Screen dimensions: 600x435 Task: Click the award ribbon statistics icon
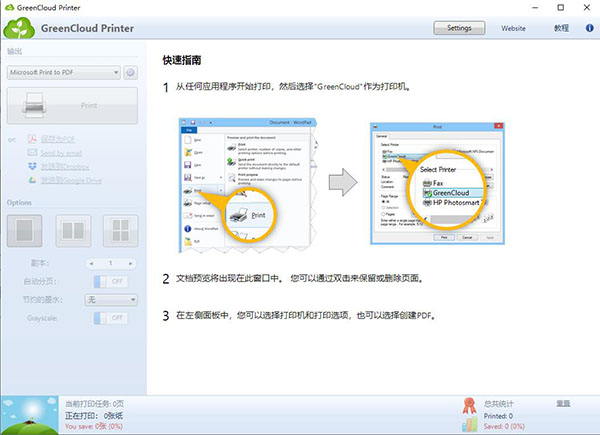tap(469, 406)
